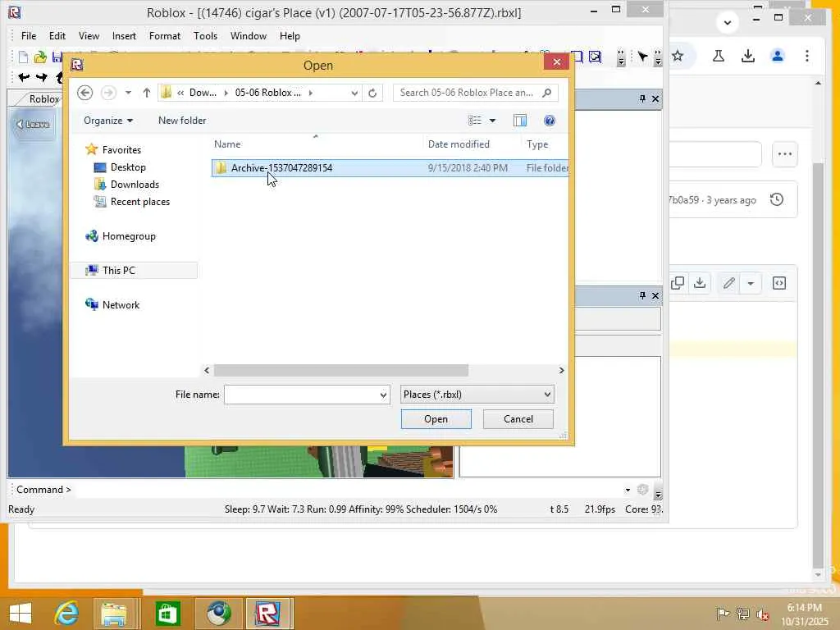Open the File menu in Roblox
840x630 pixels.
coord(29,36)
